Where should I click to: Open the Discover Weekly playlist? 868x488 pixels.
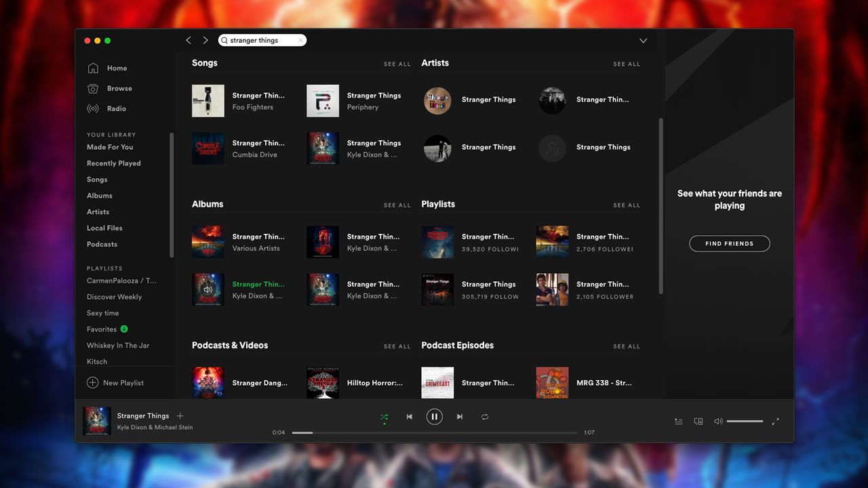coord(114,297)
